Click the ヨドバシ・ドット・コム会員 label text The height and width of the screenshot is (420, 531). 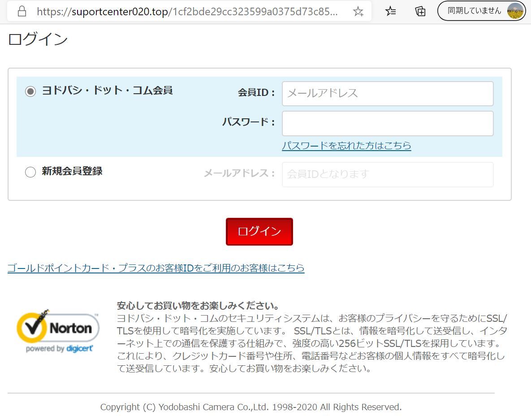pyautogui.click(x=107, y=91)
